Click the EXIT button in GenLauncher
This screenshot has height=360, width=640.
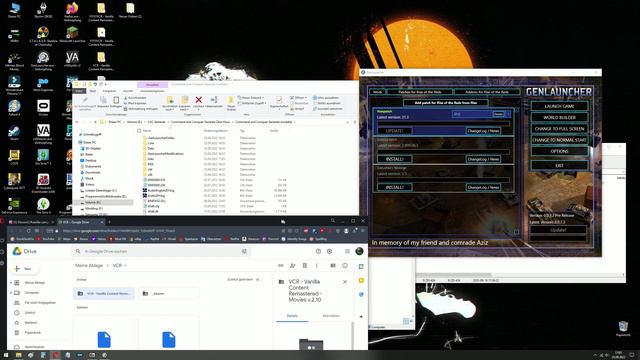click(559, 165)
